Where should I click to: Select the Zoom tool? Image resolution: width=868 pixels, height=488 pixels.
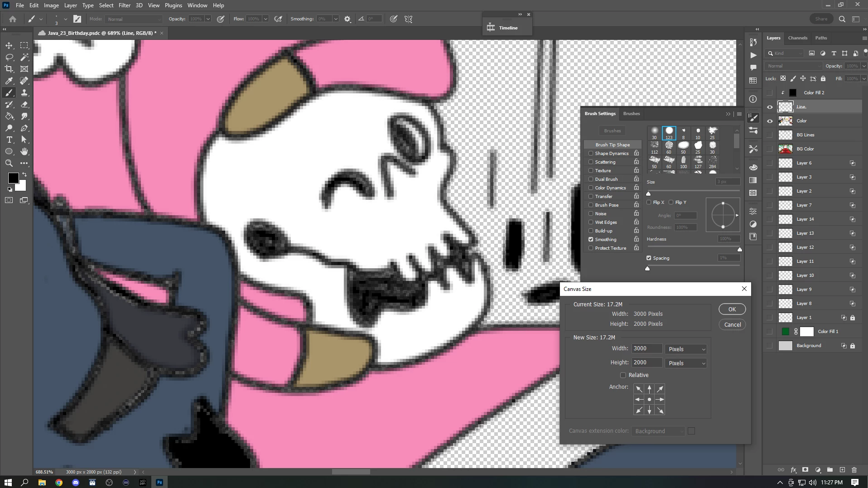coord(9,163)
